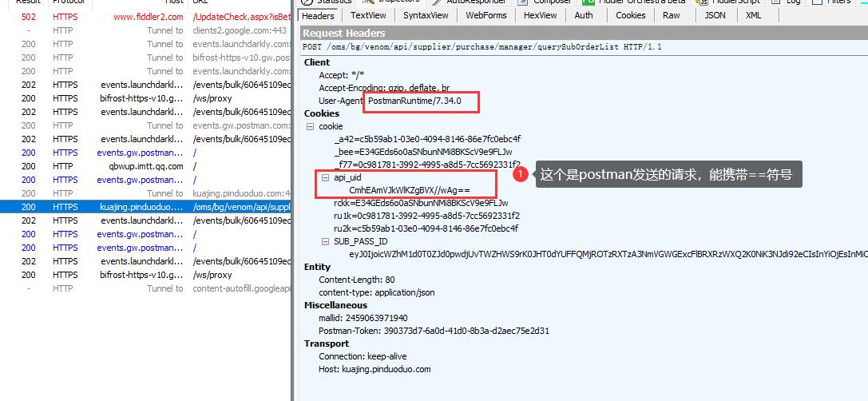Screen dimensions: 868x401
Task: Select the cookie tree item label
Action: 331,127
